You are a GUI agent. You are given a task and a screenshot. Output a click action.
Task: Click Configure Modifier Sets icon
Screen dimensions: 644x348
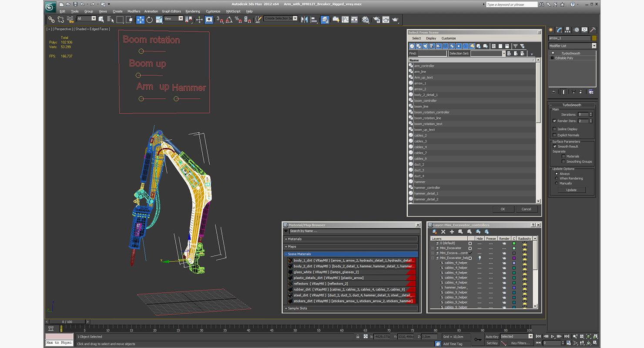[590, 92]
